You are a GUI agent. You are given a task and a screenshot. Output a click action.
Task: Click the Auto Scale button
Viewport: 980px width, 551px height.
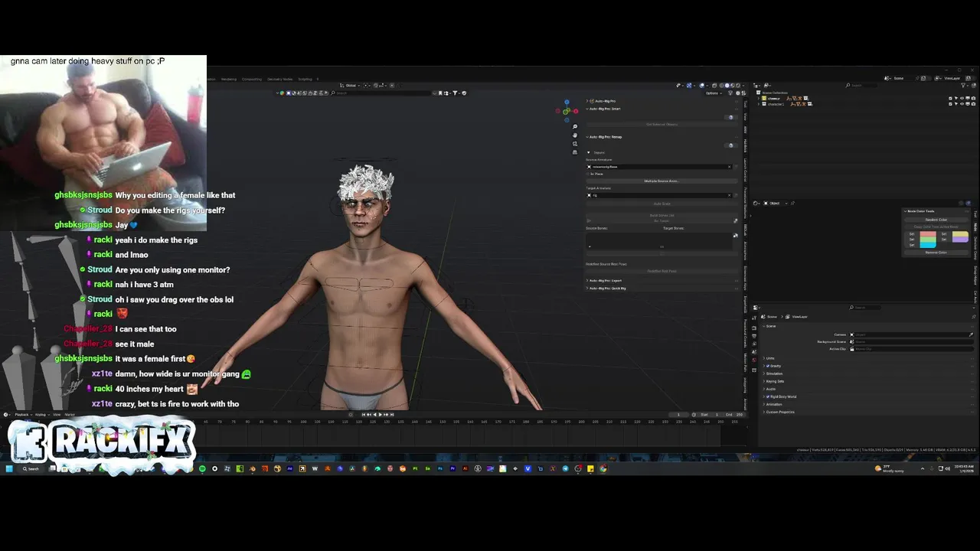click(662, 204)
